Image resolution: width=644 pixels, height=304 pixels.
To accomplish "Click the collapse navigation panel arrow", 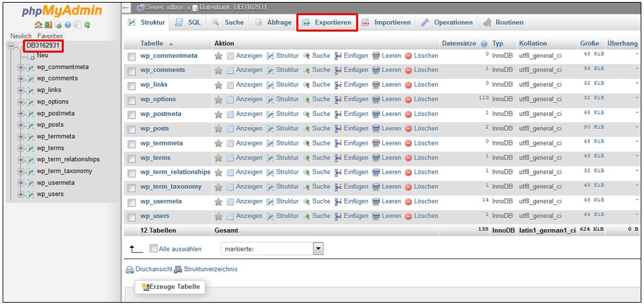I will click(126, 8).
